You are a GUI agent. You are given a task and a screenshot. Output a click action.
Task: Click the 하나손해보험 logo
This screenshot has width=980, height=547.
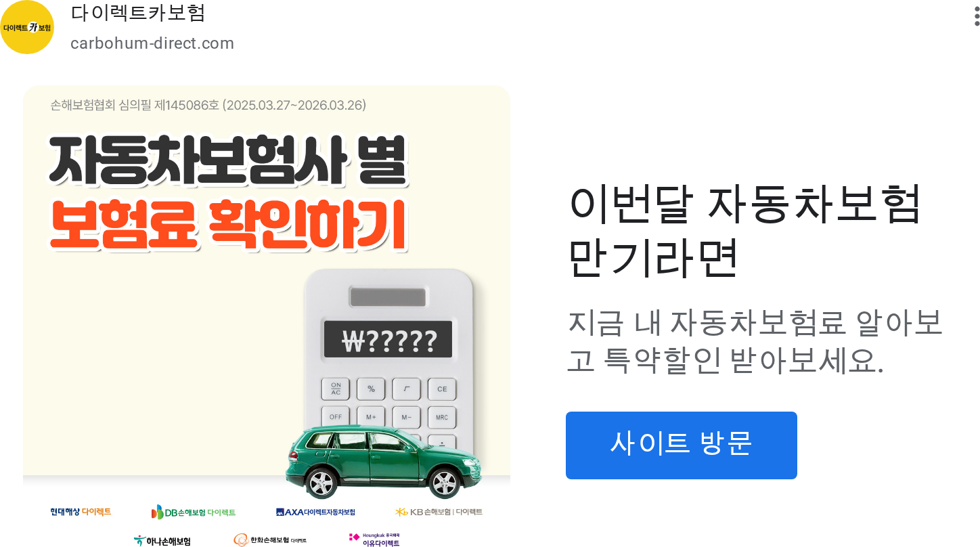click(162, 541)
